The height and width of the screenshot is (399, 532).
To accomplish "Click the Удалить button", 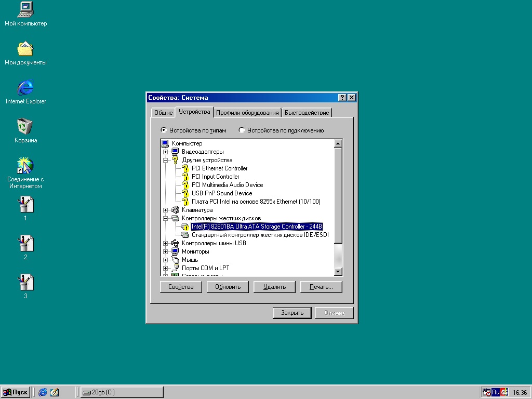I will tap(274, 287).
